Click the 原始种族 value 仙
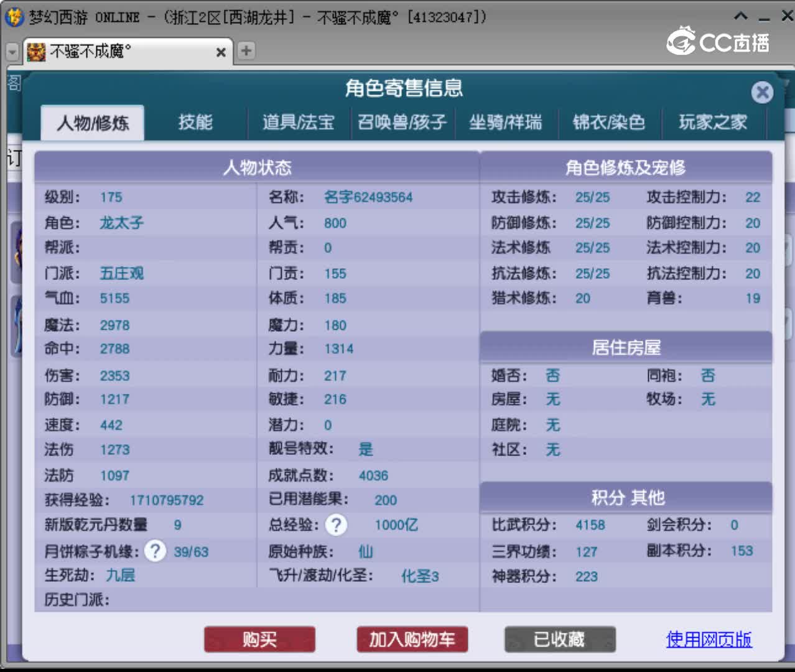Image resolution: width=795 pixels, height=672 pixels. click(x=366, y=551)
